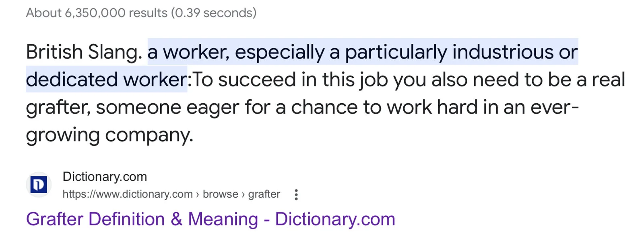
Task: Click the Dictionary.com favicon logo
Action: pos(39,185)
